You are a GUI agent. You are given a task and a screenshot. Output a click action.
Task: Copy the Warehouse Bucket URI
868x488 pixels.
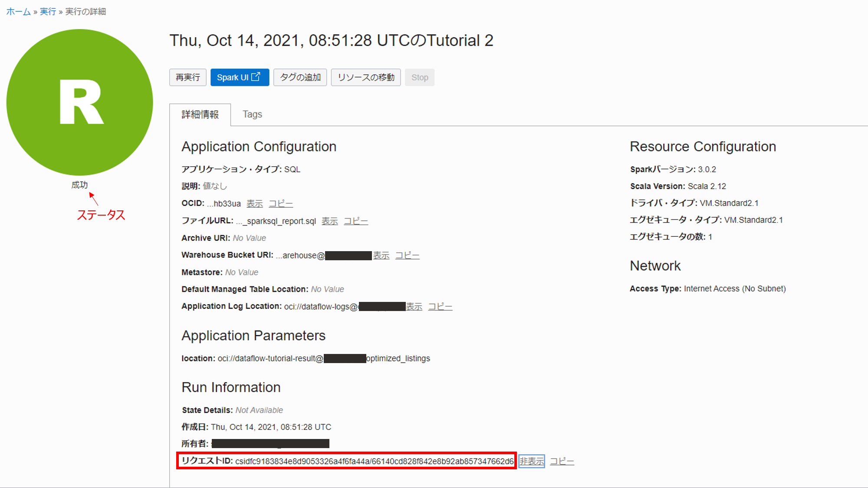[x=407, y=255]
